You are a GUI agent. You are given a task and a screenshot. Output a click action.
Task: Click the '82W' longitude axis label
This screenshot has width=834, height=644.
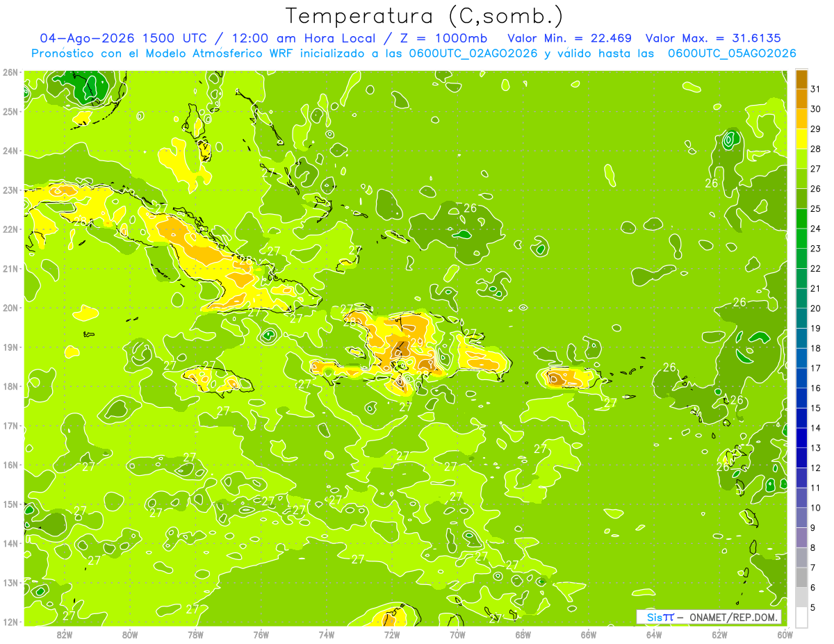tap(65, 634)
